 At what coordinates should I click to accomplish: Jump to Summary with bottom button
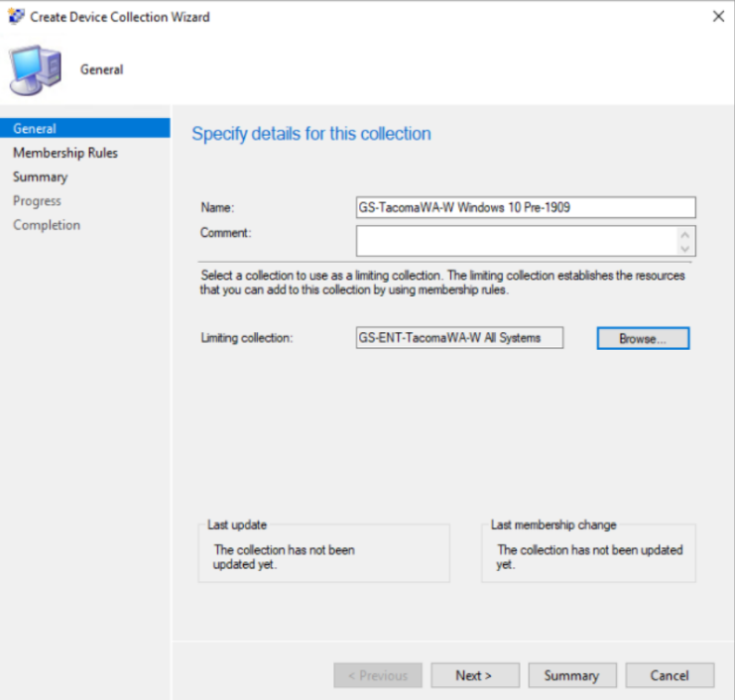point(572,675)
